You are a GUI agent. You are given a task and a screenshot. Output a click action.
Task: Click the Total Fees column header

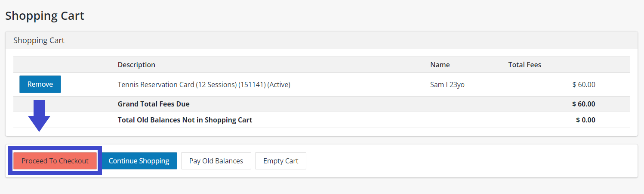coord(524,65)
